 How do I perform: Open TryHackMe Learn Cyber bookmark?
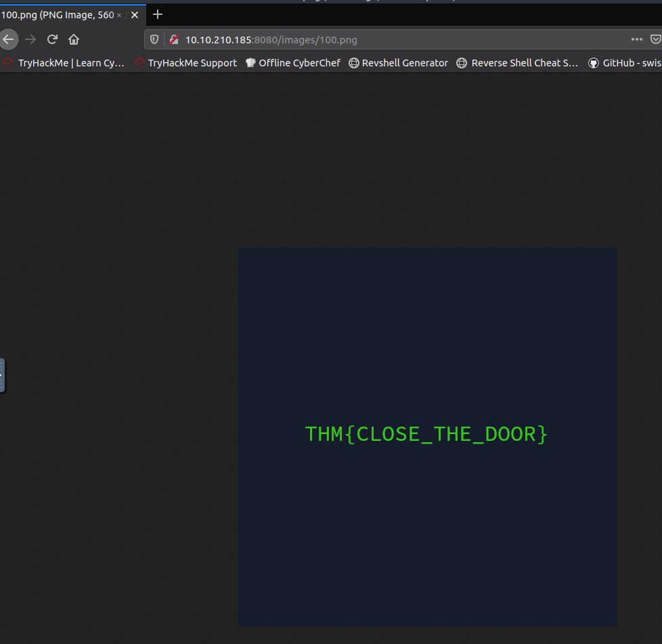pos(64,63)
